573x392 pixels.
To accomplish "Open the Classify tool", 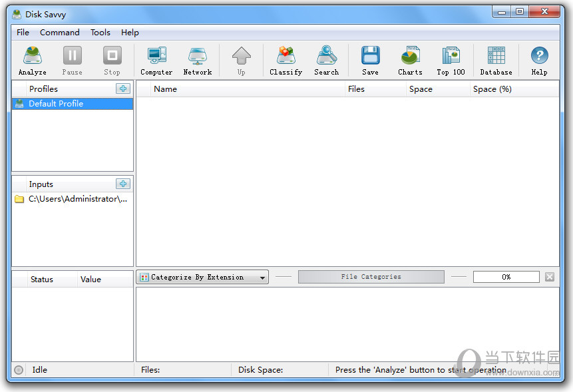I will point(286,60).
